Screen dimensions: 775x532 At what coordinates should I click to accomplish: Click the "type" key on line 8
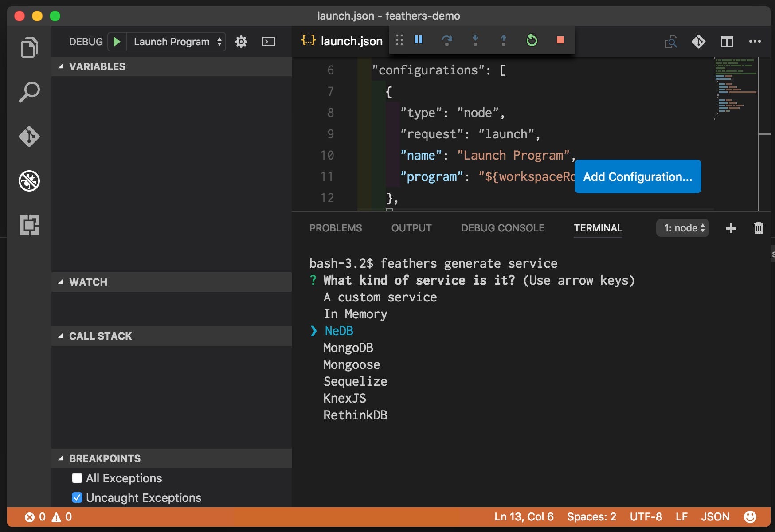pyautogui.click(x=421, y=113)
